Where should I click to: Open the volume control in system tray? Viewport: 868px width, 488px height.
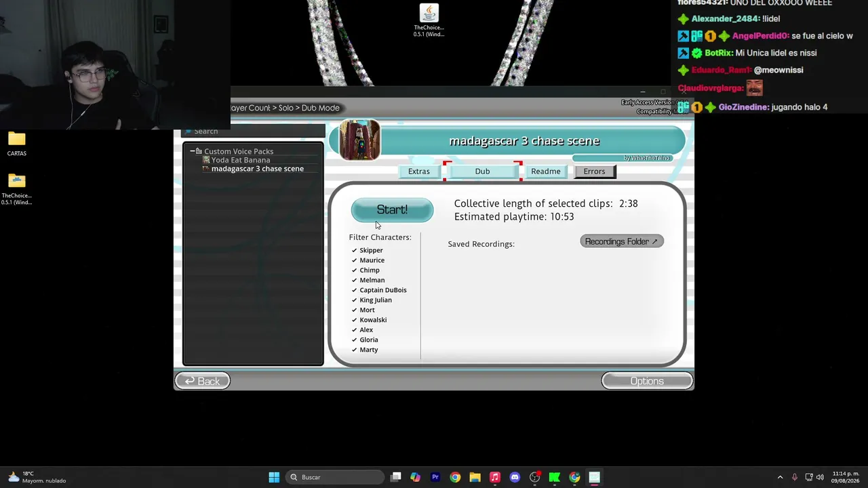[x=820, y=477]
